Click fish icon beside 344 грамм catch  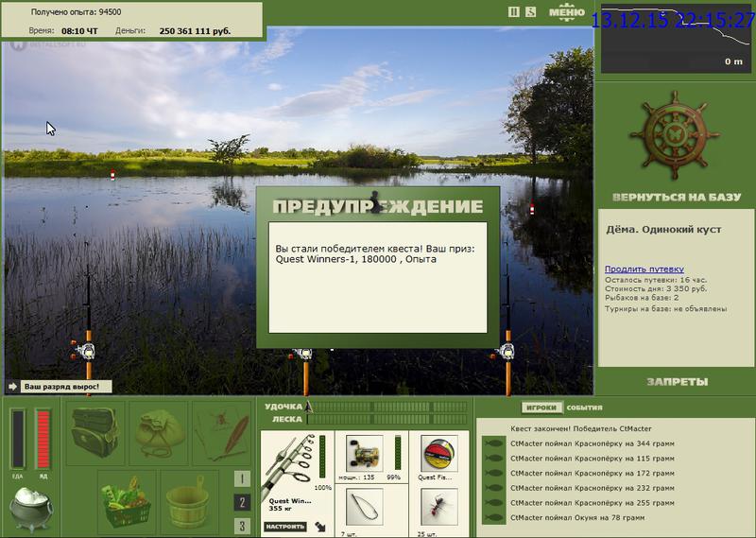(x=493, y=443)
